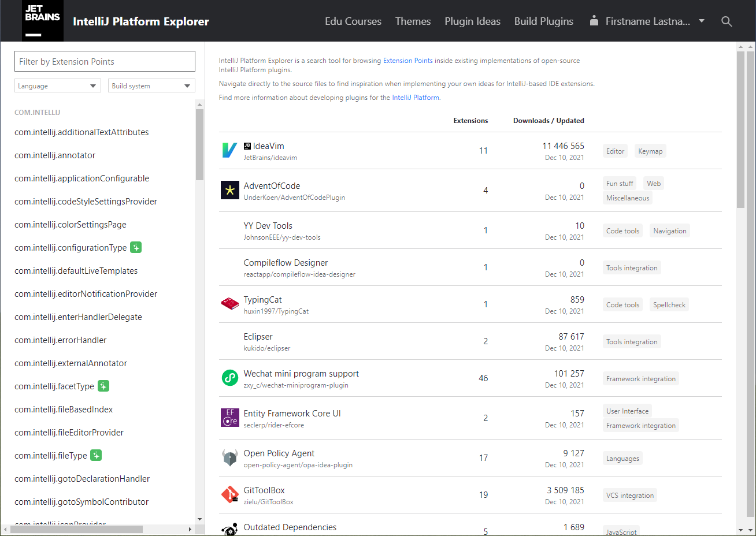Click the sidebar vertical scrollbar thumb
This screenshot has width=756, height=536.
199,144
